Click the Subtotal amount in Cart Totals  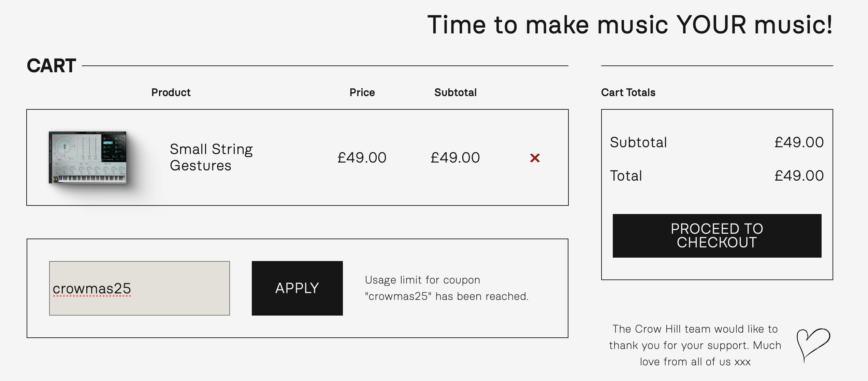coord(799,142)
